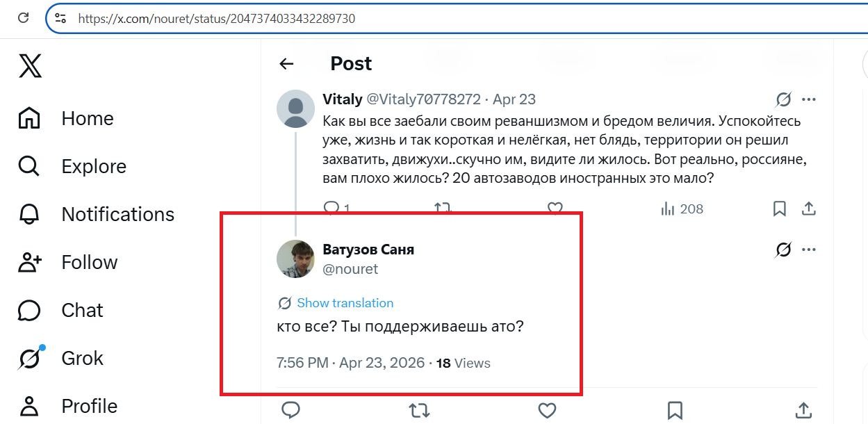Reply to the main post by nouret
Viewport: 868px width, 424px height.
tap(291, 410)
